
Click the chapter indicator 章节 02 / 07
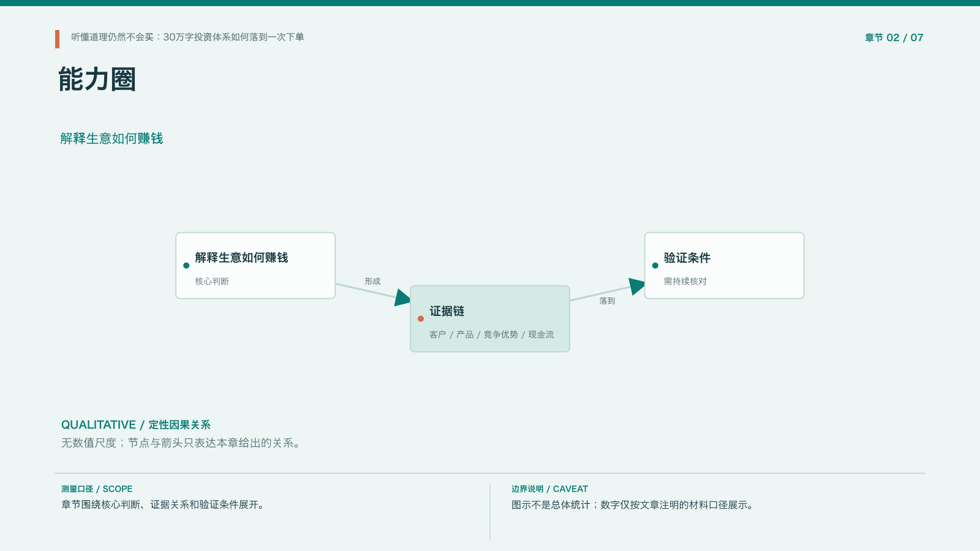coord(894,38)
